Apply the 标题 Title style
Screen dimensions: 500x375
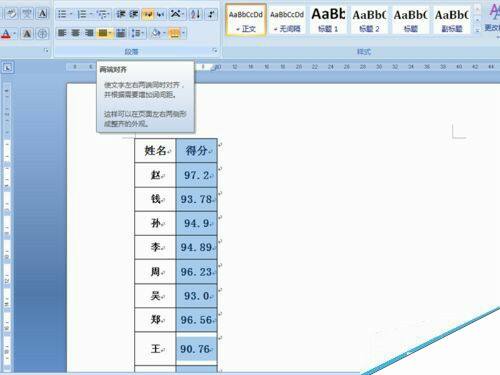click(411, 20)
